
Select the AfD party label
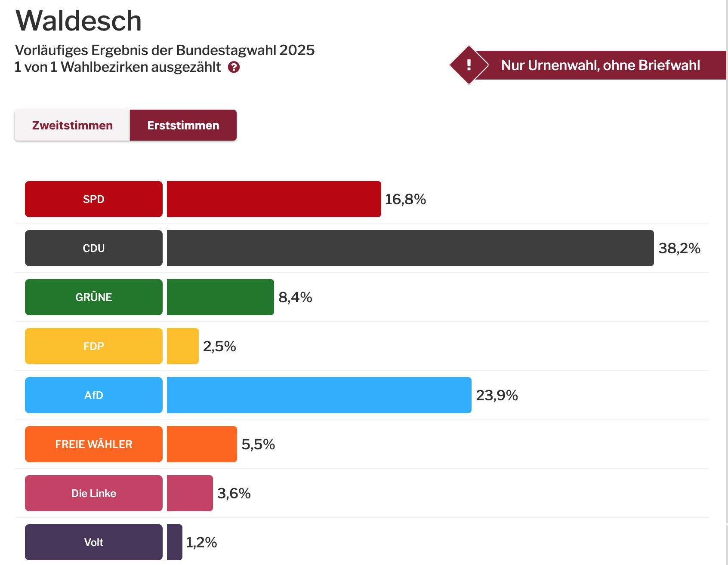[93, 395]
